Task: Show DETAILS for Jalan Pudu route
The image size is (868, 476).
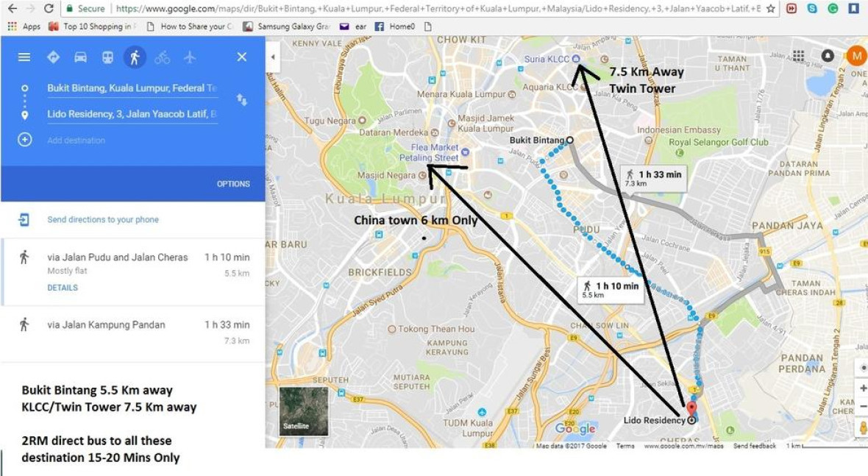Action: click(x=63, y=288)
